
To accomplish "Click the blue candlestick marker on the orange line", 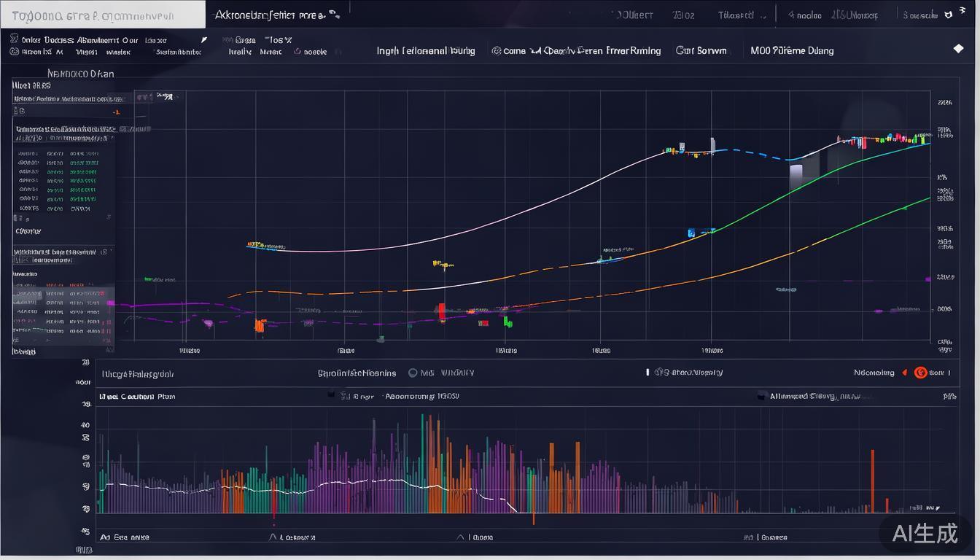I will [x=691, y=233].
